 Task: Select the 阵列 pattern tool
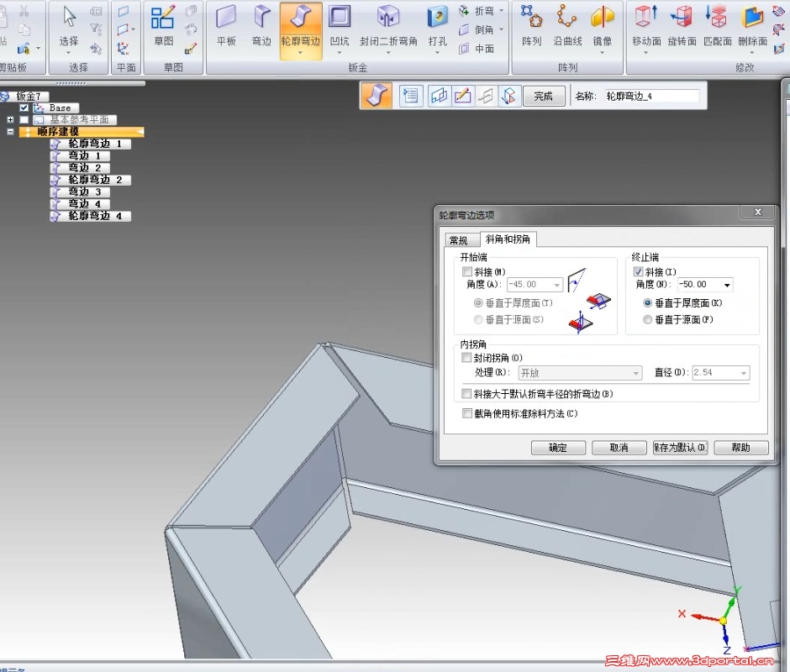tap(531, 26)
